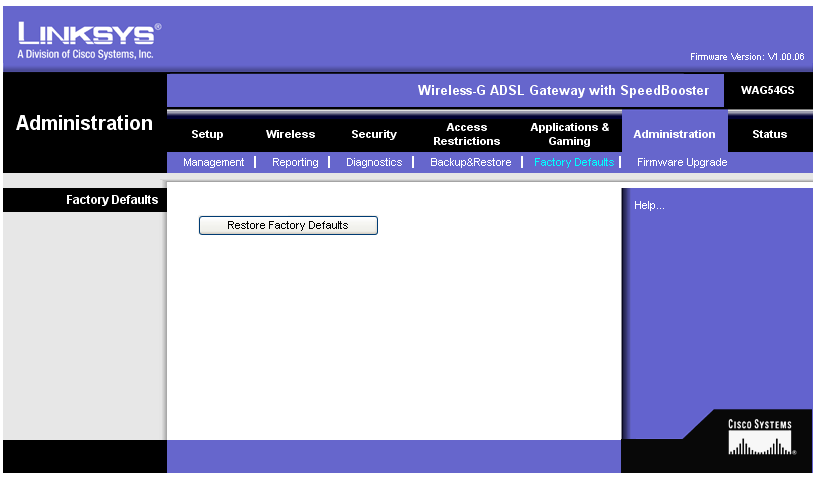Viewport: 819px width, 481px height.
Task: Click the Factory Defaults section heading on left
Action: [x=112, y=200]
